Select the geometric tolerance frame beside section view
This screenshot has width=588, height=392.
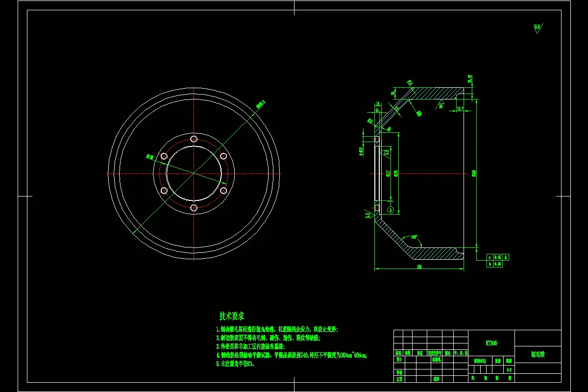click(x=498, y=260)
